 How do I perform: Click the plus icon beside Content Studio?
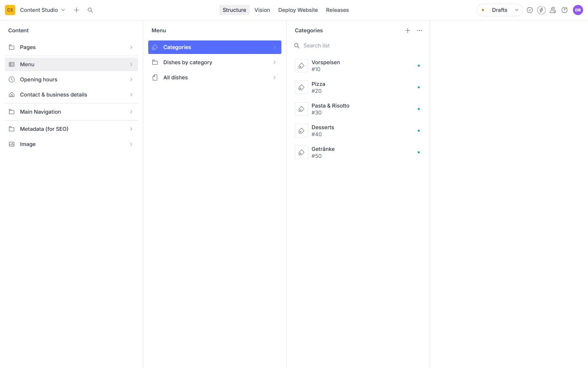pos(76,10)
